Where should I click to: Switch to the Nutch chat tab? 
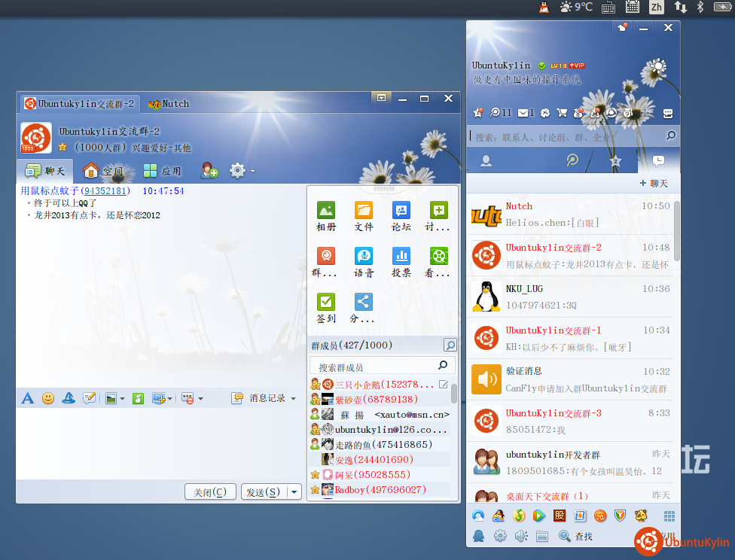pyautogui.click(x=169, y=104)
